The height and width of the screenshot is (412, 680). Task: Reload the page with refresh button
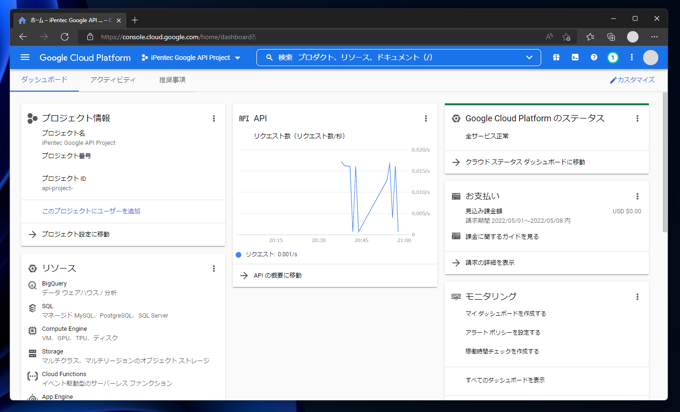pos(65,37)
